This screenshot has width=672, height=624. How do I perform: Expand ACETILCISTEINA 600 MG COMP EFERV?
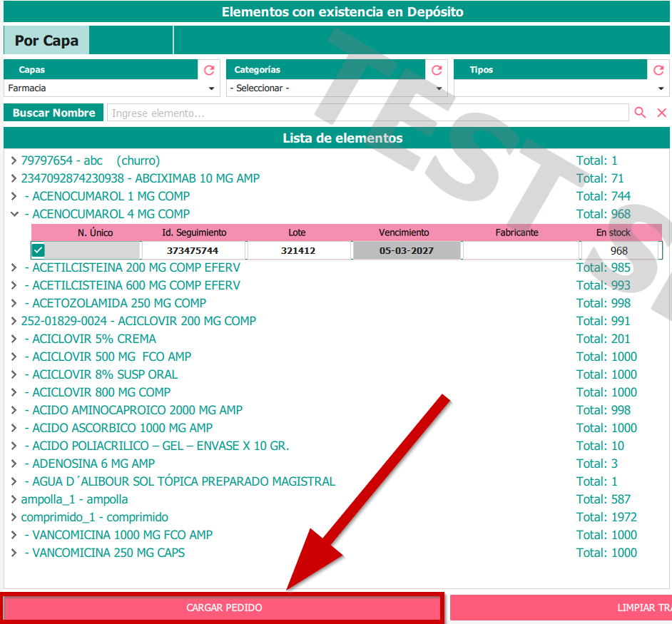point(14,285)
